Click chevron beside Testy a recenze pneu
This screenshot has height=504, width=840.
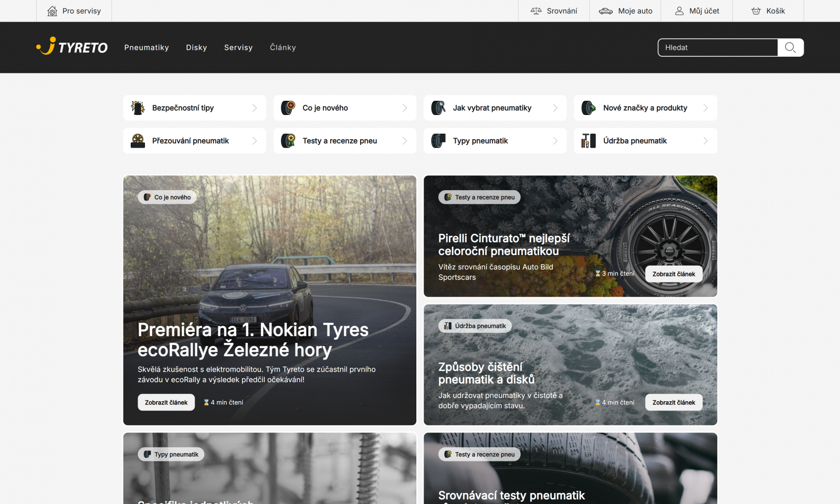(x=405, y=141)
